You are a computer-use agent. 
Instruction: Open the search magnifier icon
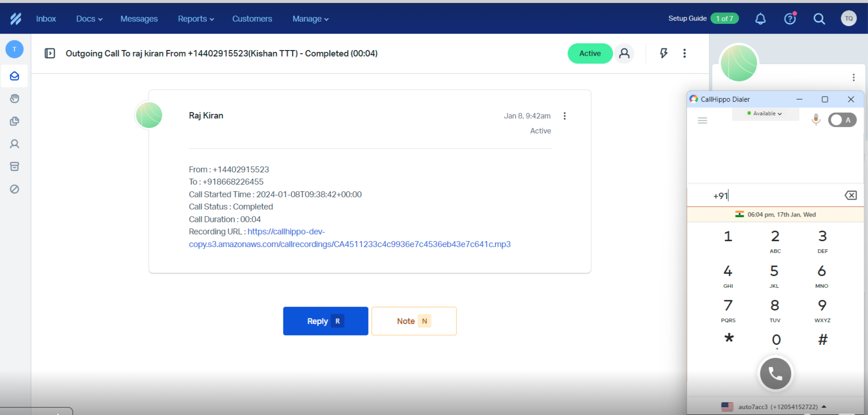(x=819, y=19)
